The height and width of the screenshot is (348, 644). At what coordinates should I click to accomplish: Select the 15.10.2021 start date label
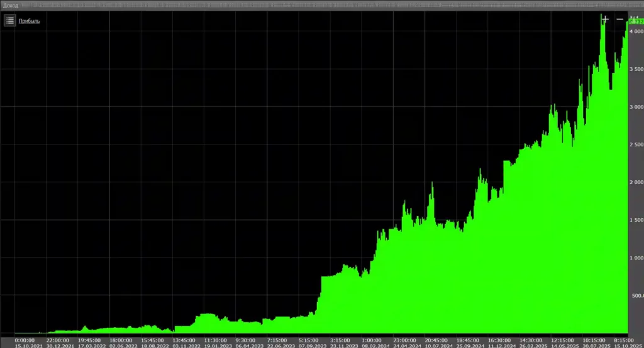[28, 346]
